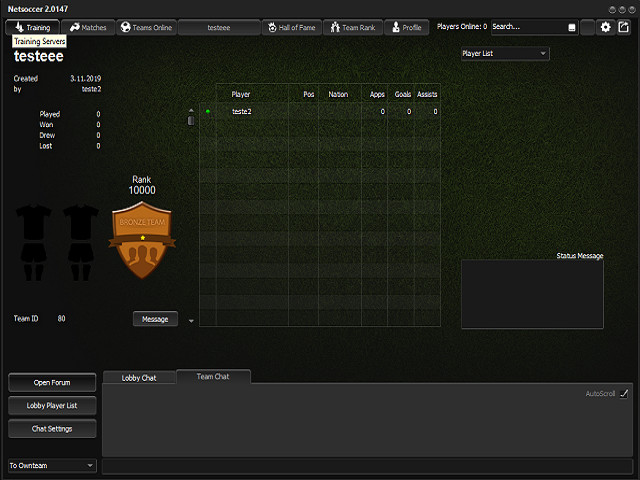This screenshot has height=480, width=640.
Task: Click the scroll-down arrow beside player table
Action: 191,321
